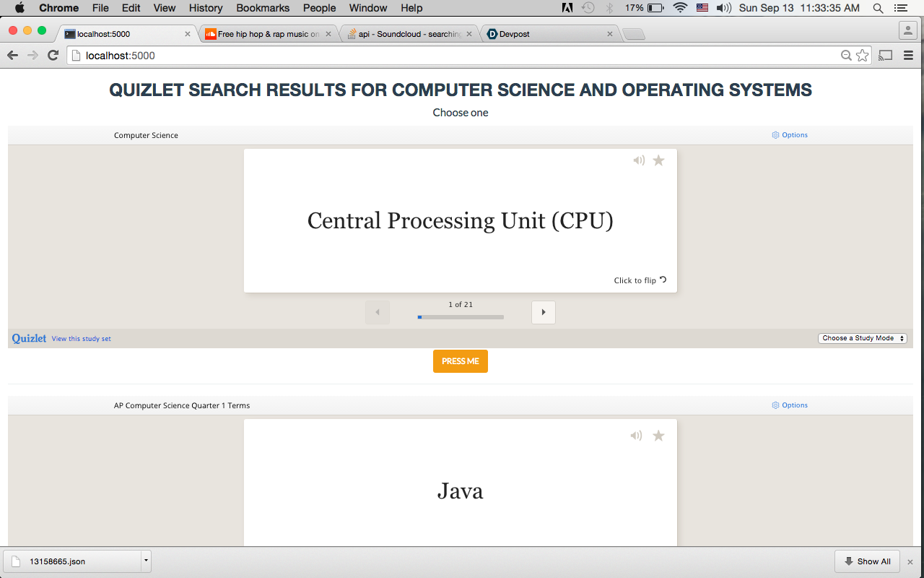Open a new tab button

pyautogui.click(x=634, y=34)
